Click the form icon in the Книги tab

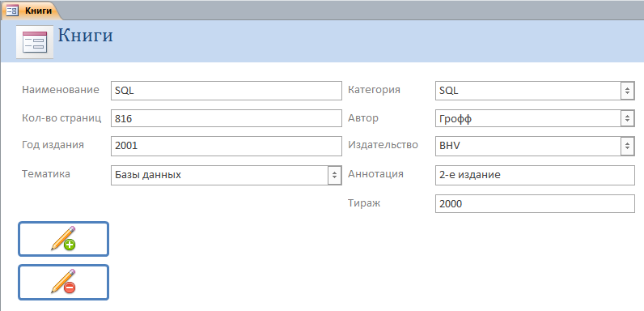[x=12, y=11]
